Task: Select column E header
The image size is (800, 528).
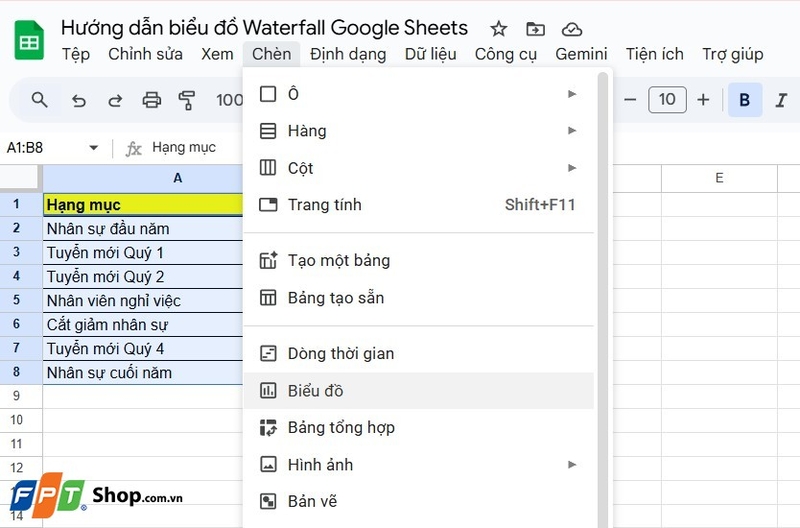Action: pos(719,178)
